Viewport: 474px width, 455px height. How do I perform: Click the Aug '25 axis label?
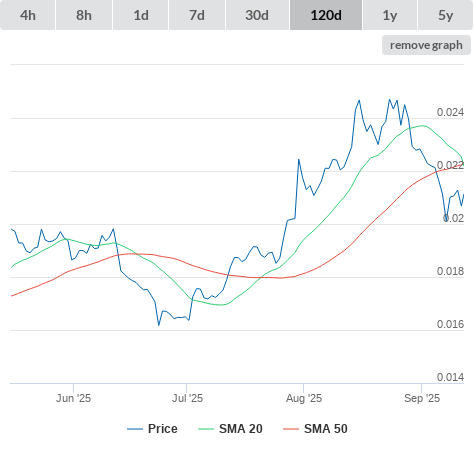304,398
